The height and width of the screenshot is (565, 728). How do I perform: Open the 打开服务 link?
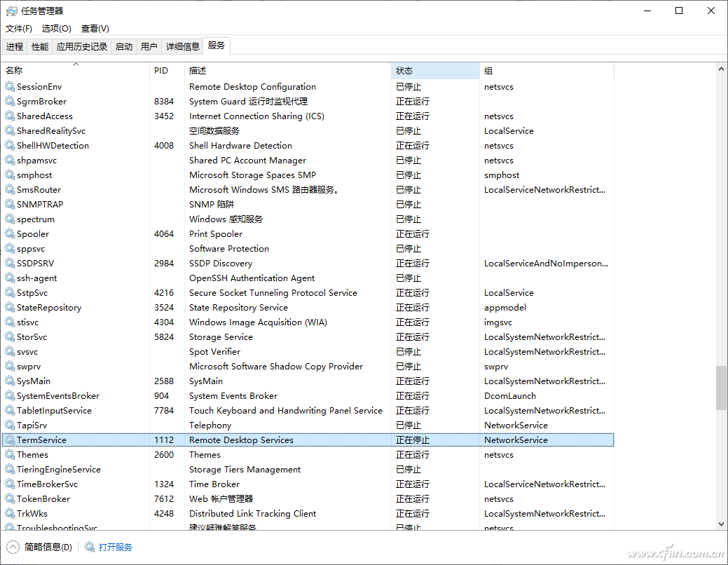(116, 547)
